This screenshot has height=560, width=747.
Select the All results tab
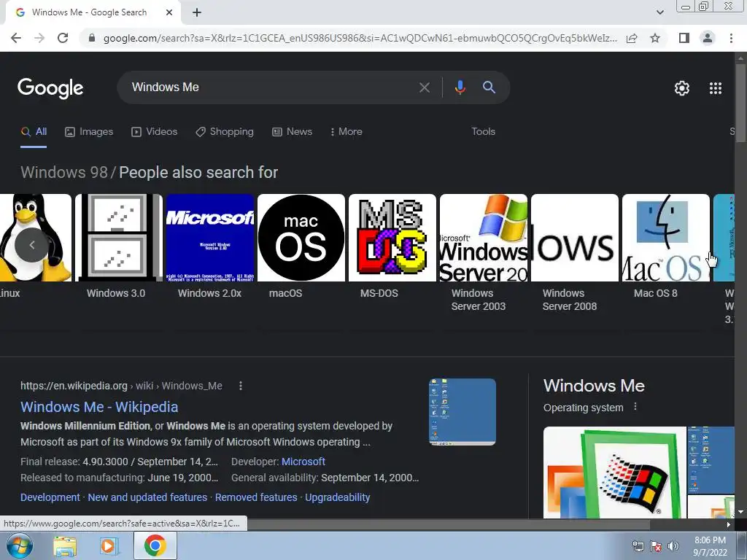pos(34,132)
